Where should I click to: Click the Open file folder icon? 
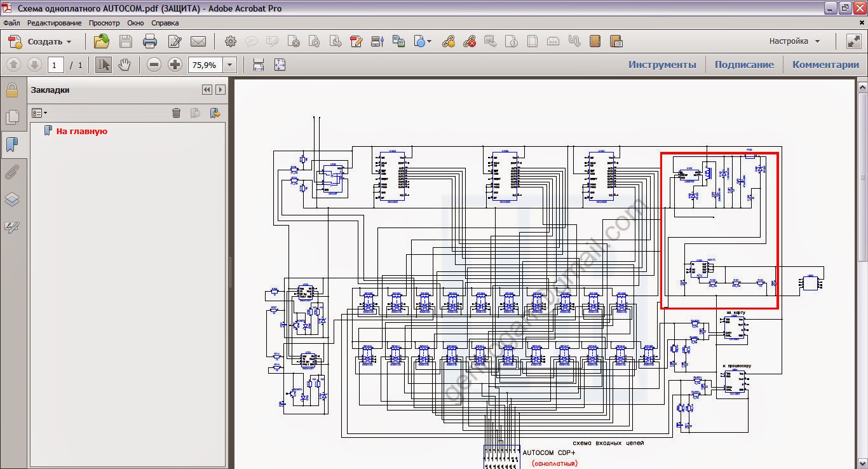[102, 42]
